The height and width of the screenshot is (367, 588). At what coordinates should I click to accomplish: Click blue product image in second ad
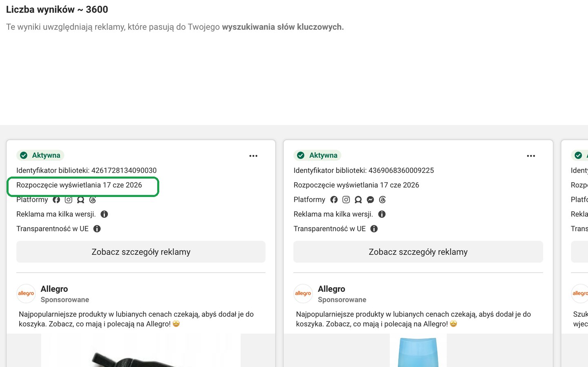pos(418,350)
